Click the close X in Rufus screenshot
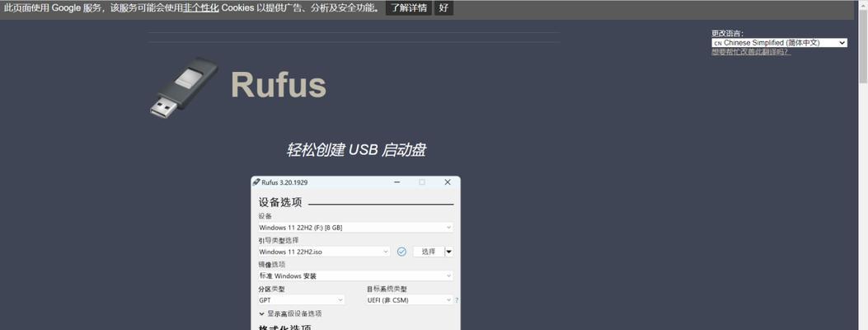This screenshot has width=868, height=330. (448, 182)
